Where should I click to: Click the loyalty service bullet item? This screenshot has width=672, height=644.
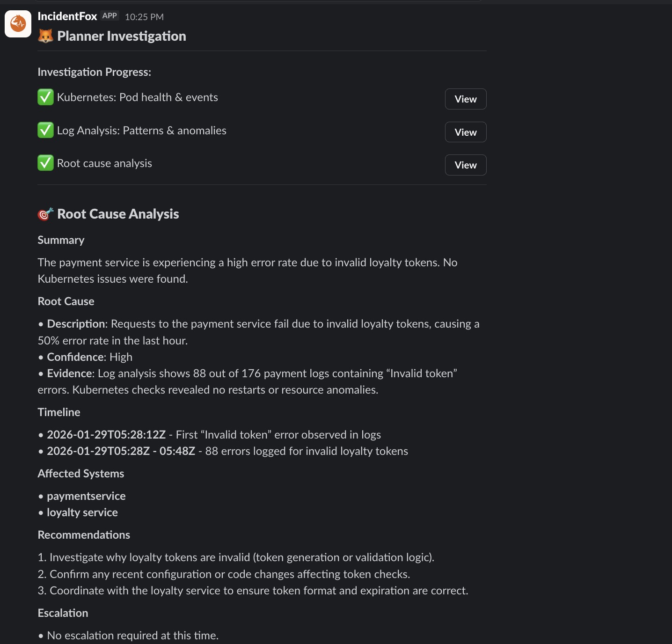(82, 512)
